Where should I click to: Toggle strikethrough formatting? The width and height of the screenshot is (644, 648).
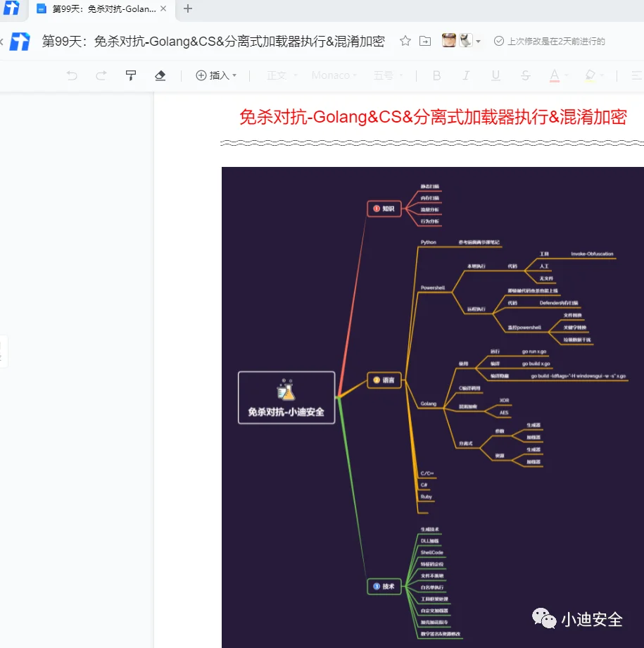(x=526, y=75)
